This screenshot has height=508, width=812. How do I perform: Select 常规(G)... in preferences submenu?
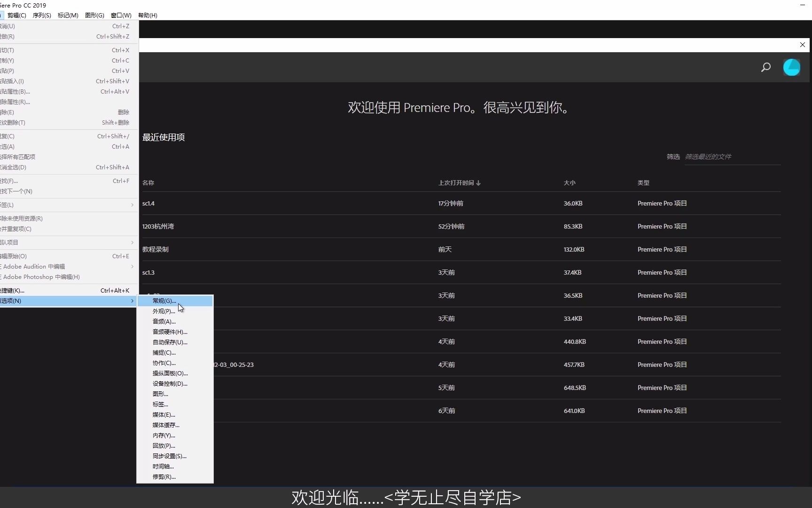175,301
